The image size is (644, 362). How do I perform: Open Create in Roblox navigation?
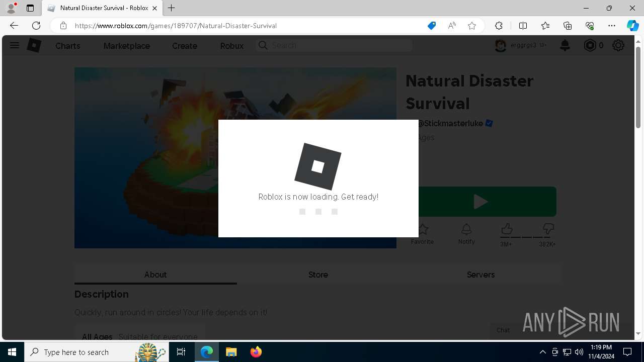coord(185,46)
